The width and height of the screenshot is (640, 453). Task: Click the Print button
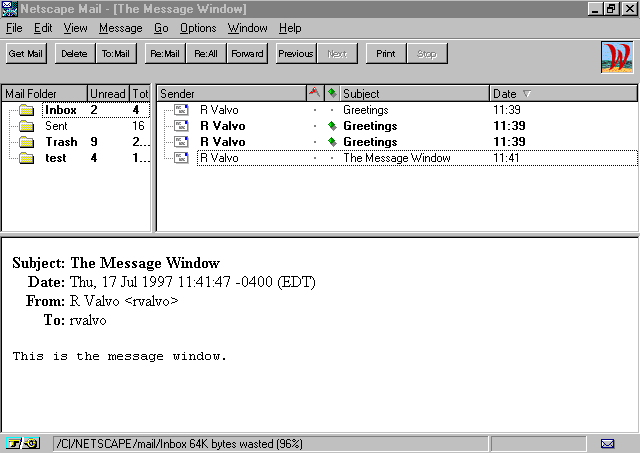coord(386,53)
